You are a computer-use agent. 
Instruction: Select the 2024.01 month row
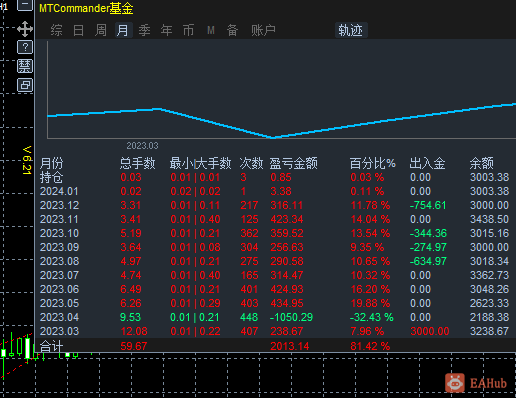pyautogui.click(x=59, y=191)
